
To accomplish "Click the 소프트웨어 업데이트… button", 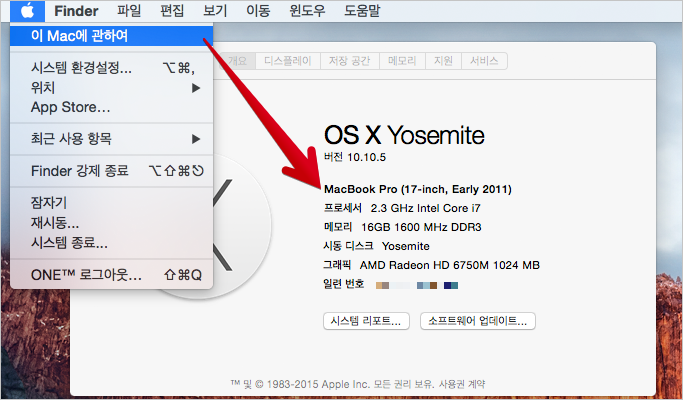I will 478,321.
